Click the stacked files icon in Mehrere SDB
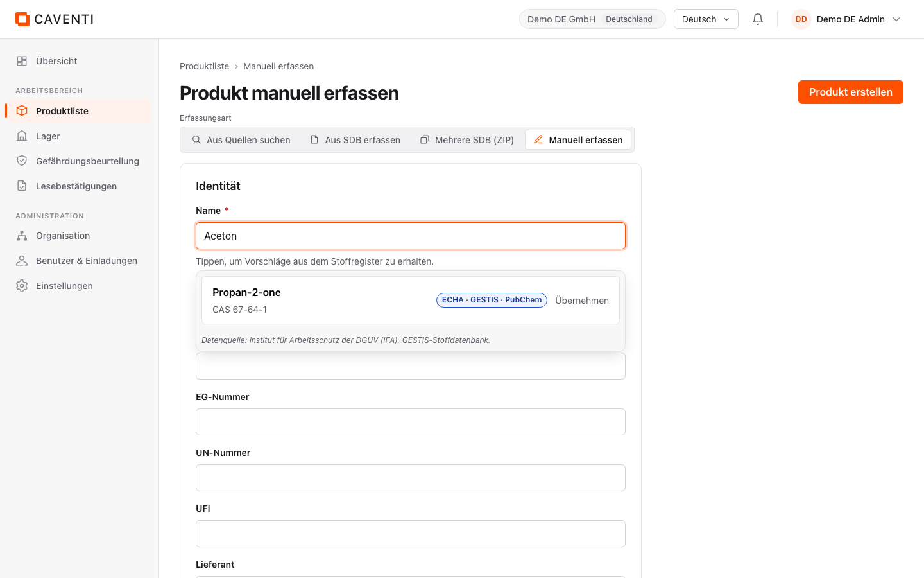Viewport: 924px width, 578px height. pos(425,139)
